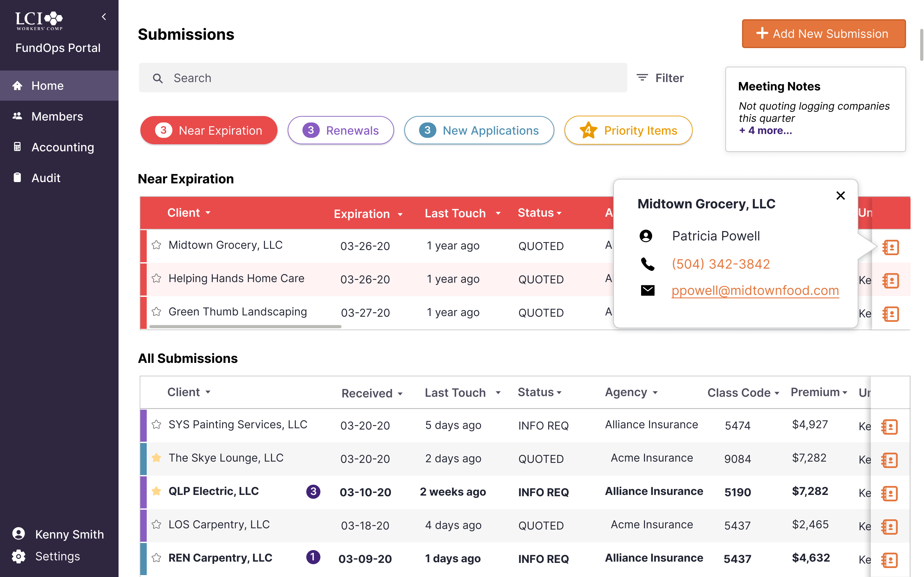
Task: Go to Accounting in the sidebar
Action: coord(62,147)
